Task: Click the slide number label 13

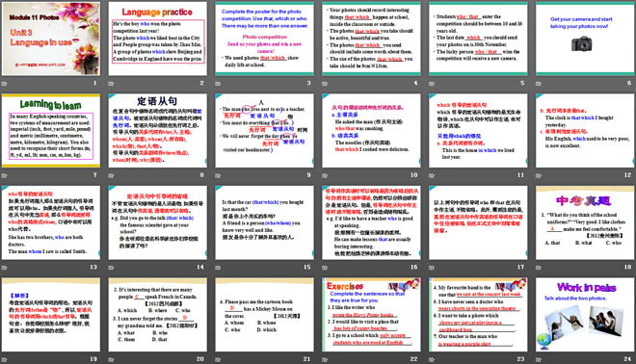Action: (93, 267)
